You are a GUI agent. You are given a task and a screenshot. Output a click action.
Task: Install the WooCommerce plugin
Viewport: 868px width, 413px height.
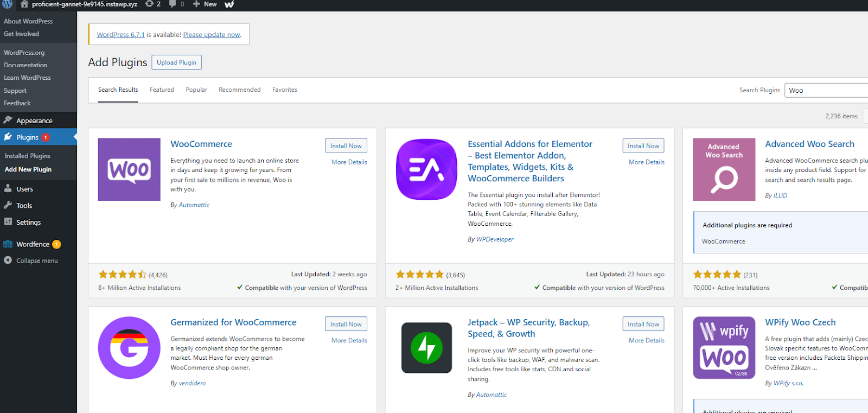(346, 145)
